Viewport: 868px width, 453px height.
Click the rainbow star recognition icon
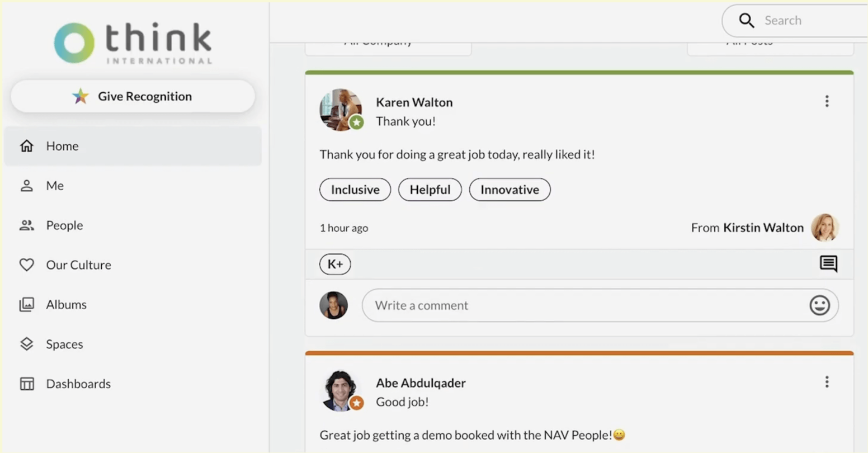(81, 96)
